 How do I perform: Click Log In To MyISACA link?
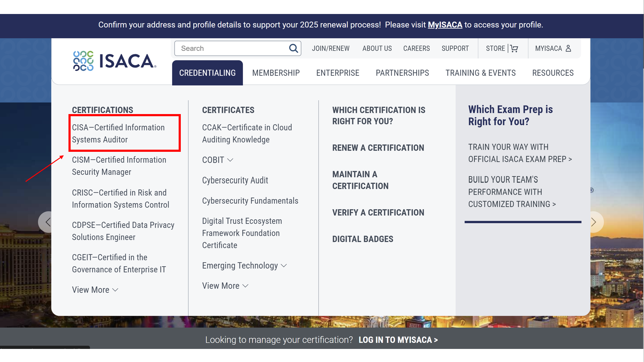click(398, 340)
